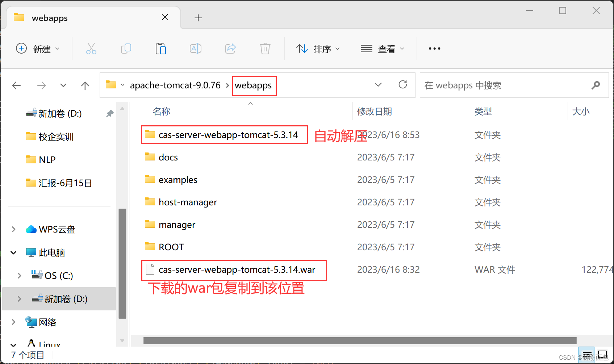This screenshot has width=614, height=364.
Task: Click the file list horizontal scrollbar
Action: click(x=360, y=340)
